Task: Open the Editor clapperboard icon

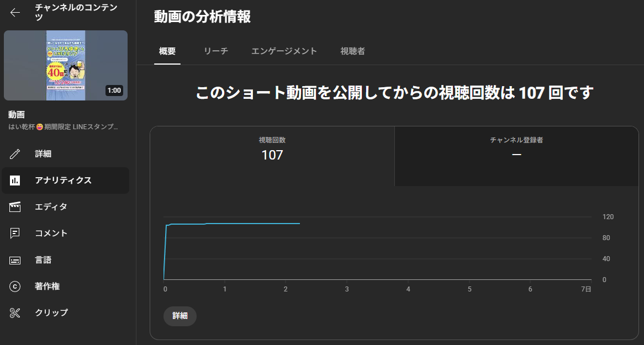Action: [15, 207]
